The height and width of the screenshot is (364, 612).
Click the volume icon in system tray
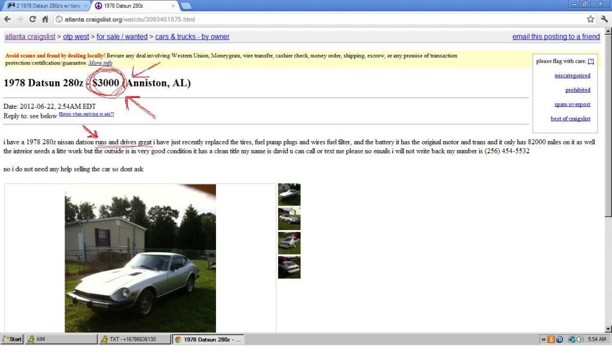580,339
